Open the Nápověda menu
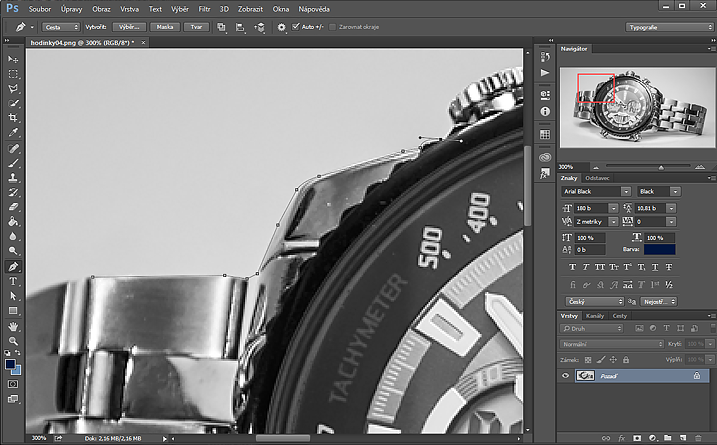Image resolution: width=717 pixels, height=445 pixels. click(314, 9)
